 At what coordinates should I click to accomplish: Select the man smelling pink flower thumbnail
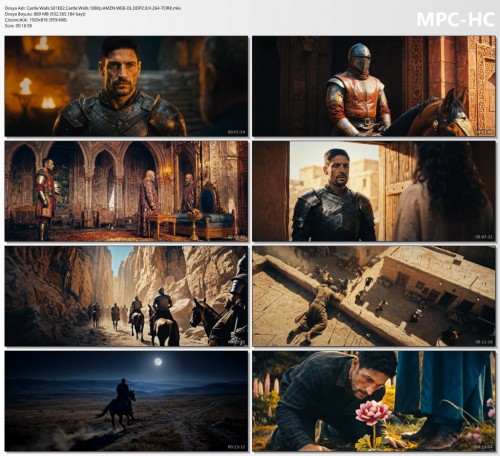[x=374, y=401]
